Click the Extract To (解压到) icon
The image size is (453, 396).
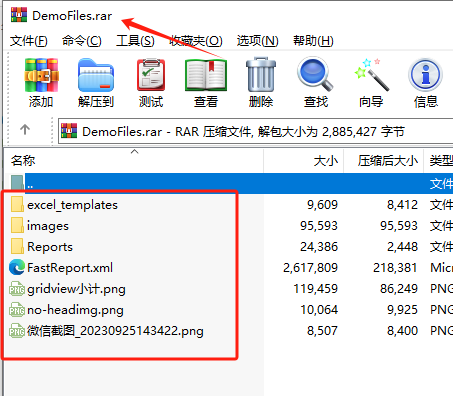pos(96,75)
